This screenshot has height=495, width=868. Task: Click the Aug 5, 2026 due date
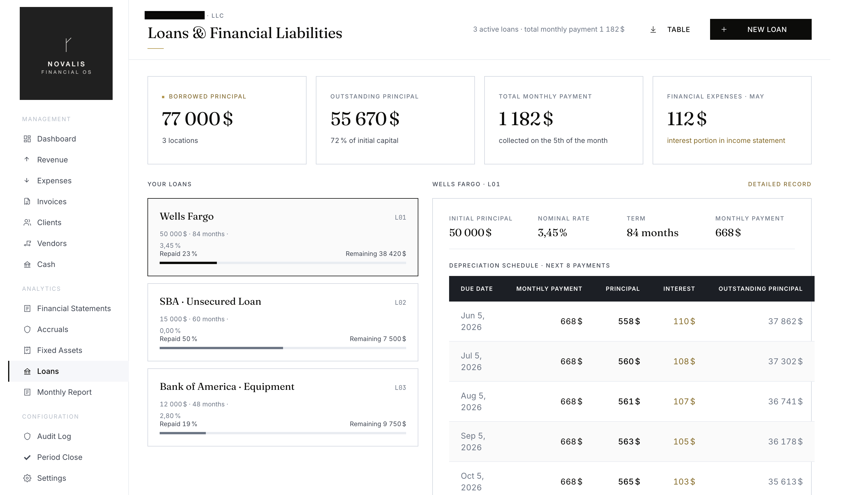(473, 401)
